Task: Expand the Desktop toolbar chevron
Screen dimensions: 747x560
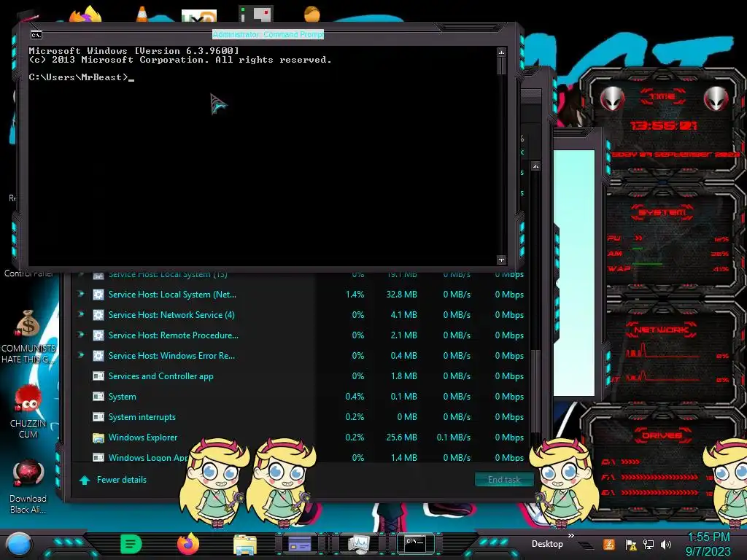Action: (570, 536)
